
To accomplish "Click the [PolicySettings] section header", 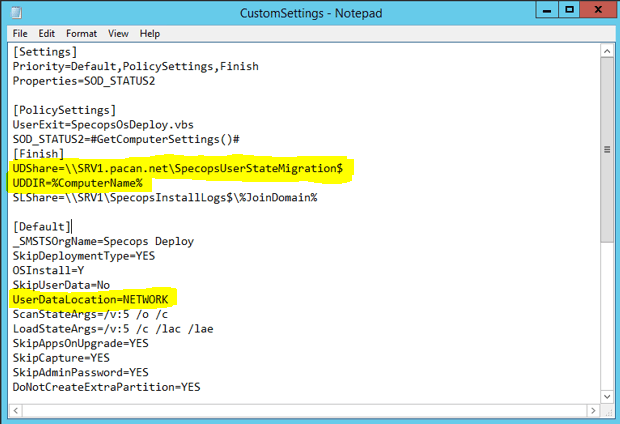I will (64, 110).
